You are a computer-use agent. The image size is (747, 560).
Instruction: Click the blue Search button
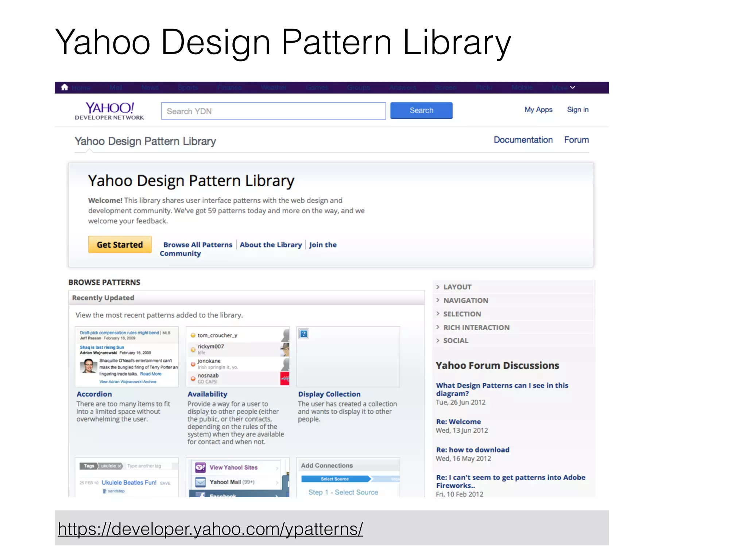pyautogui.click(x=421, y=110)
